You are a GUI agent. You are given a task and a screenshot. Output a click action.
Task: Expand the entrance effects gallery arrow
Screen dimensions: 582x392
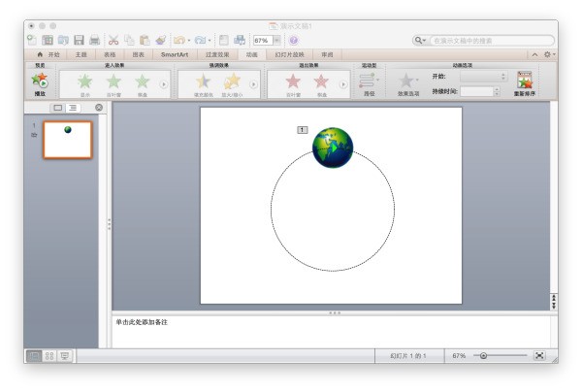point(163,84)
